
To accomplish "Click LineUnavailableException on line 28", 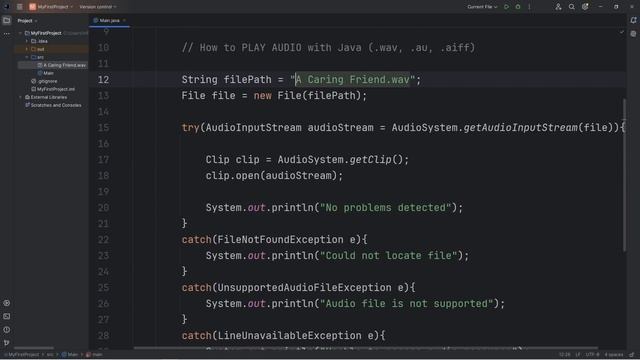I will coord(289,336).
